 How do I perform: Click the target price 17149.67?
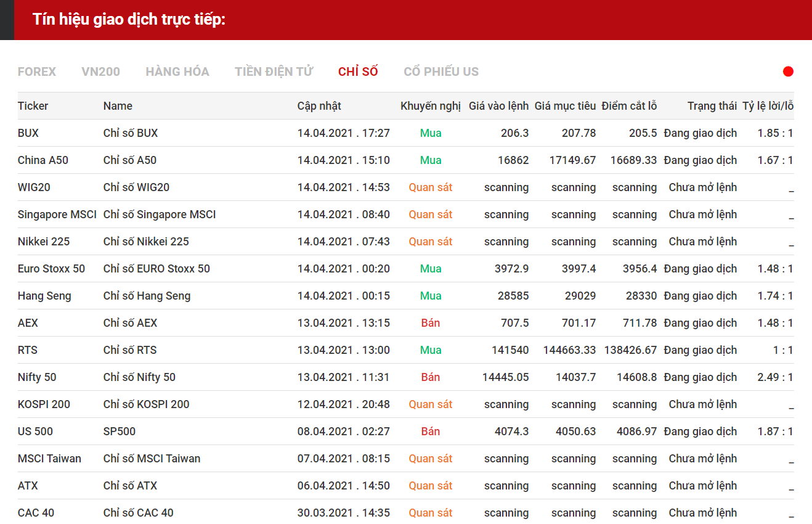point(573,160)
